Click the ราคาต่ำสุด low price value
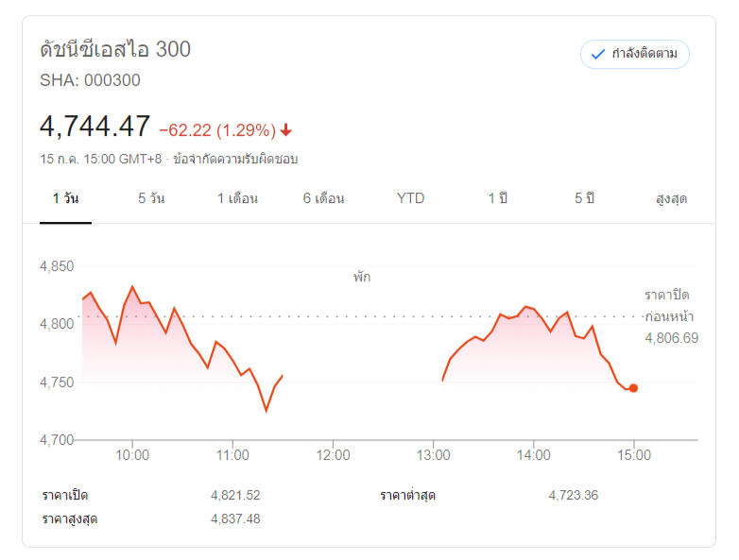The height and width of the screenshot is (560, 739). (573, 495)
